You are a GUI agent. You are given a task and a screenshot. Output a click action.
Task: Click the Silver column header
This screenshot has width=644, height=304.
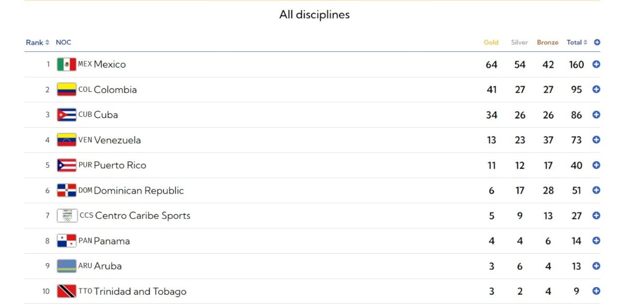pos(519,43)
